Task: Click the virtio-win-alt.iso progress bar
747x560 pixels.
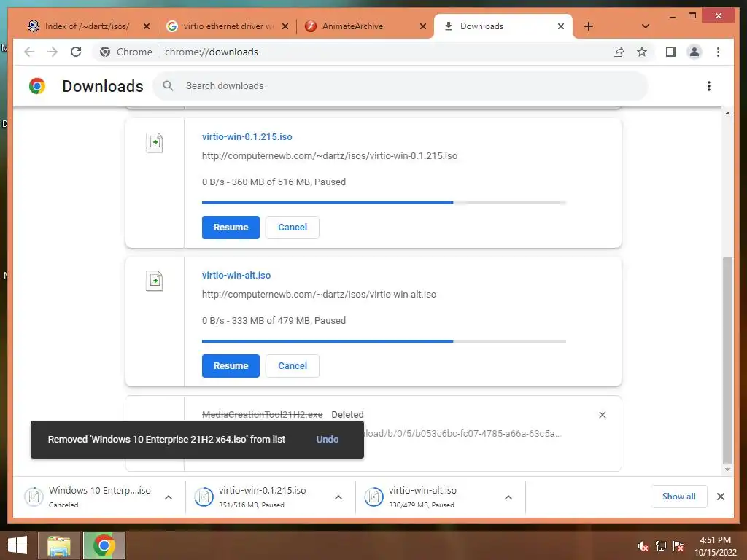Action: click(x=384, y=341)
